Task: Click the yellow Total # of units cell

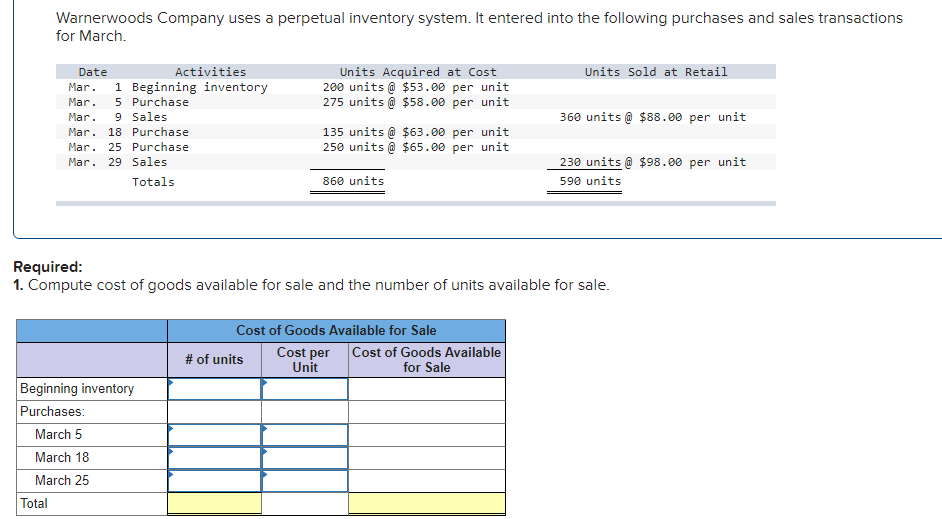Action: click(214, 503)
